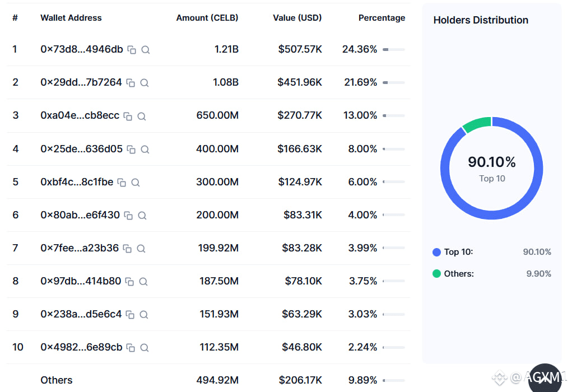The height and width of the screenshot is (392, 572).
Task: Select the Value (USD) column header
Action: point(297,18)
